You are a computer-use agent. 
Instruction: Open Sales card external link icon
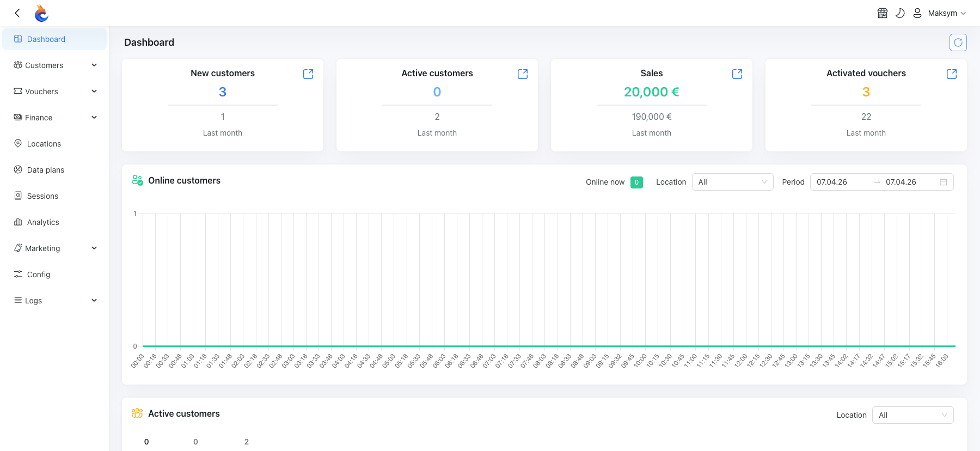tap(737, 74)
